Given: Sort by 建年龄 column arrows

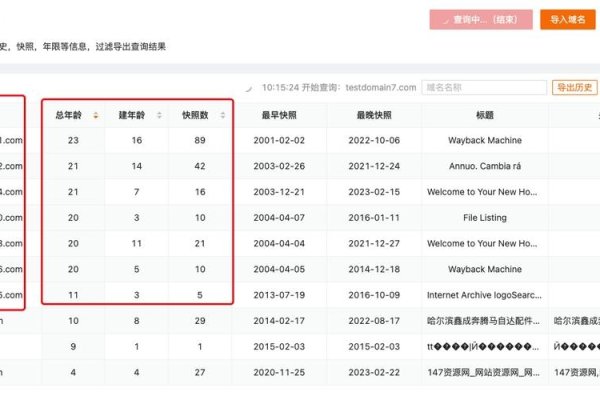Looking at the screenshot, I should pyautogui.click(x=159, y=115).
